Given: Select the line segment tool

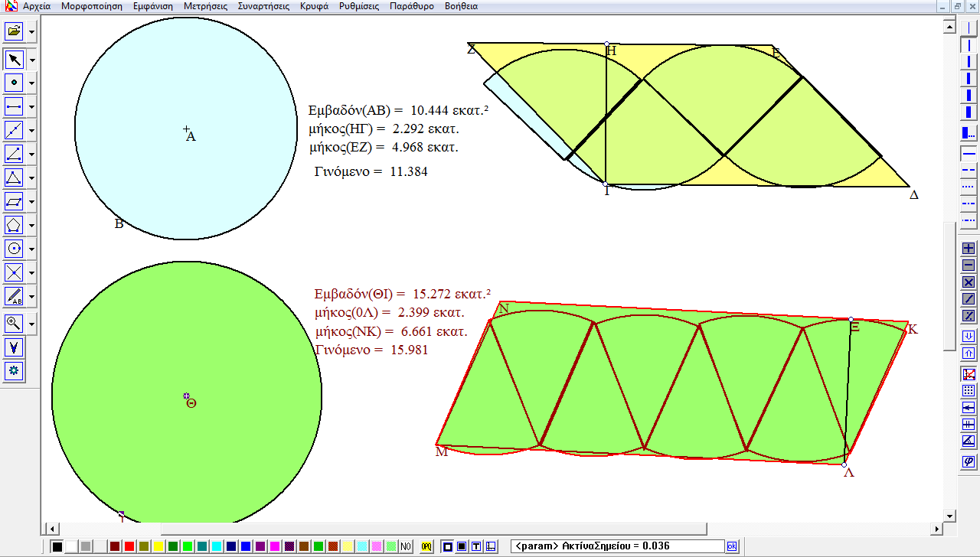Looking at the screenshot, I should (14, 106).
